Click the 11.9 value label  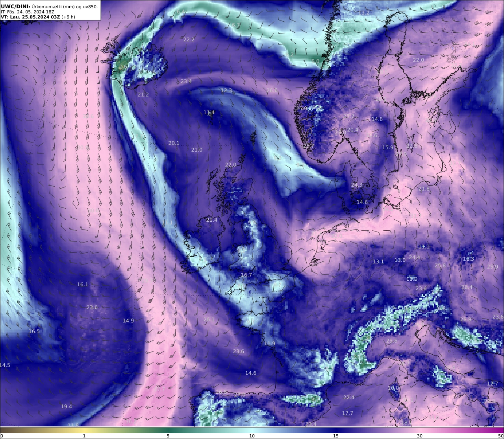click(x=270, y=344)
